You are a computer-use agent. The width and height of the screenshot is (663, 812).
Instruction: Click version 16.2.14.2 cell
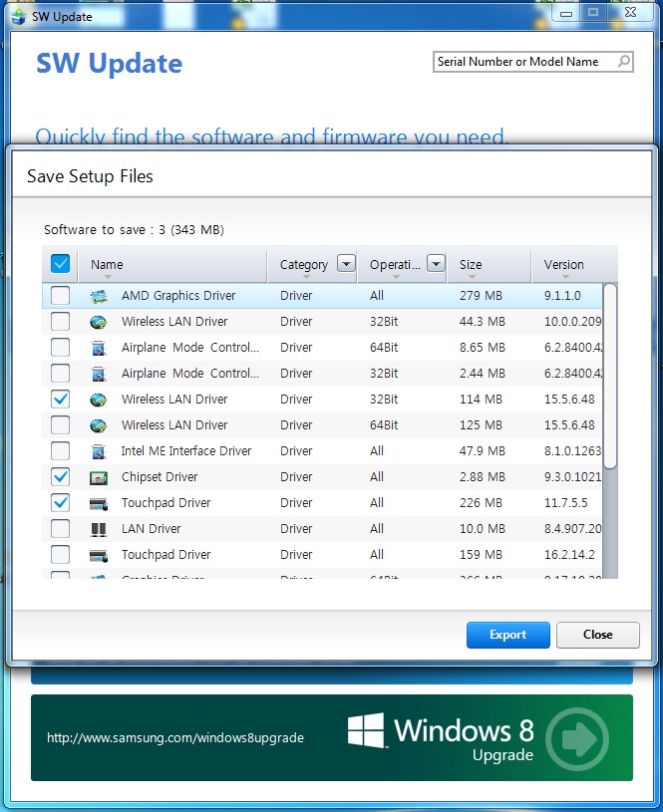[569, 555]
